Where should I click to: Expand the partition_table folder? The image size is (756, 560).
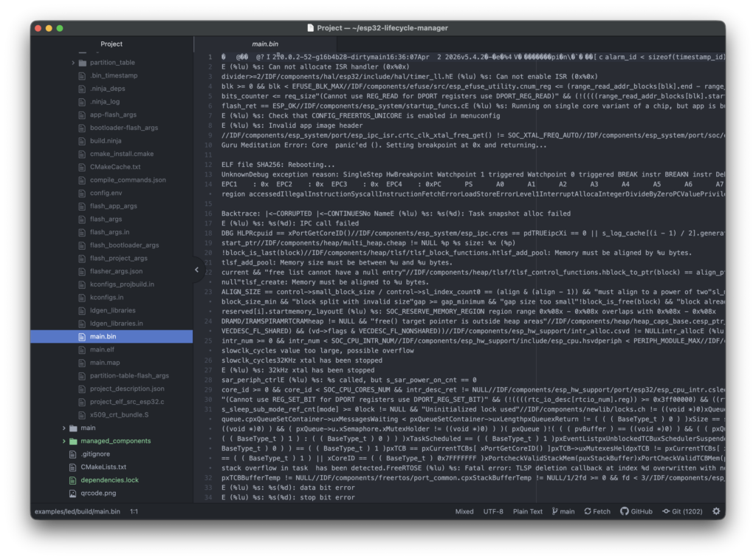click(x=73, y=63)
